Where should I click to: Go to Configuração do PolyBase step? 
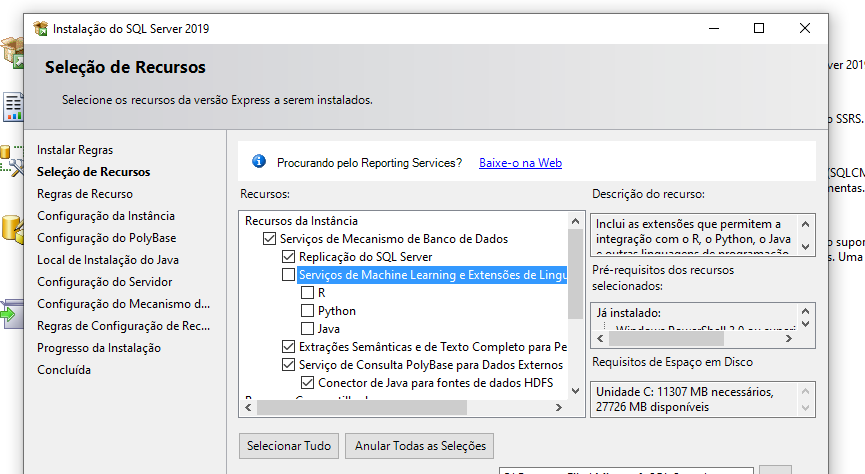click(x=107, y=238)
